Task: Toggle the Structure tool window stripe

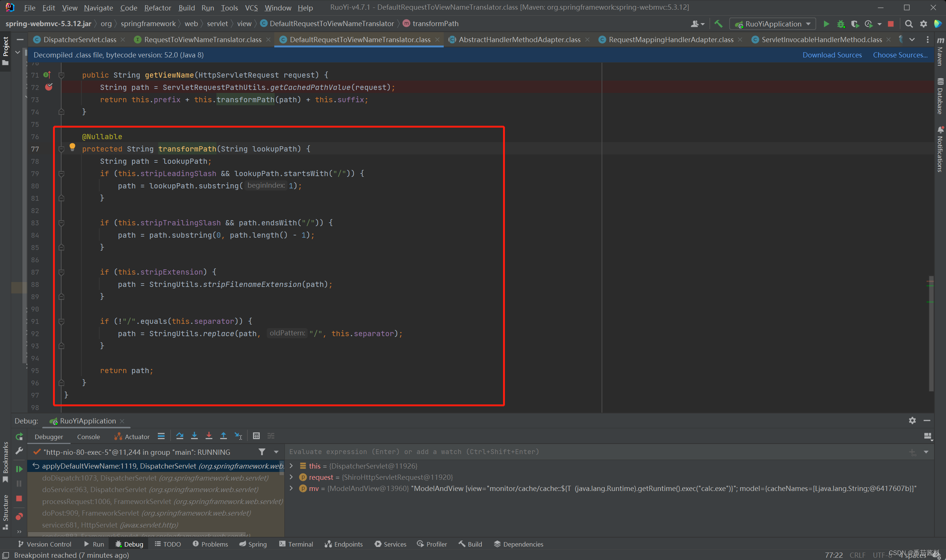Action: 5,512
